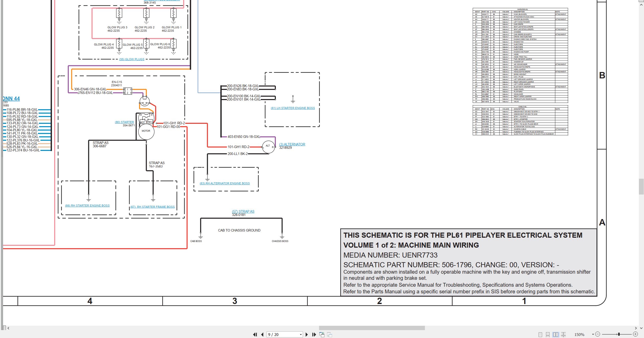Image resolution: width=644 pixels, height=338 pixels.
Task: Open the (3) ALTERNATOR link
Action: coord(292,144)
